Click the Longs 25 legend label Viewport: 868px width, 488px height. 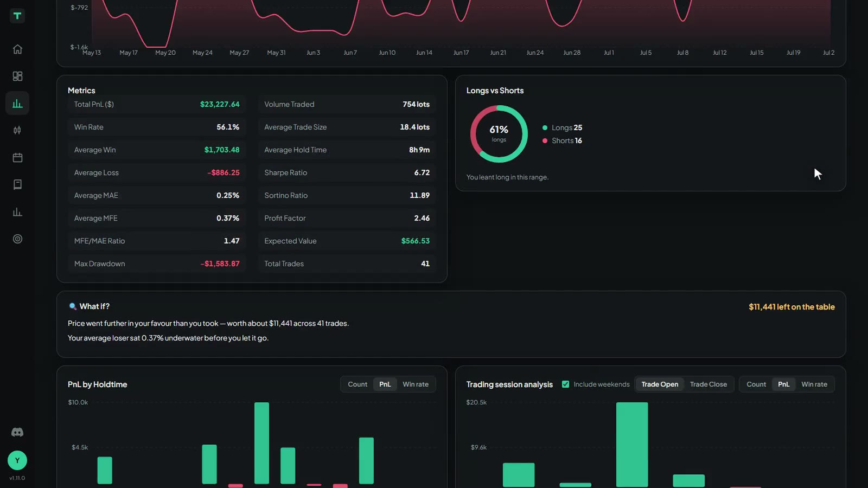pyautogui.click(x=567, y=127)
